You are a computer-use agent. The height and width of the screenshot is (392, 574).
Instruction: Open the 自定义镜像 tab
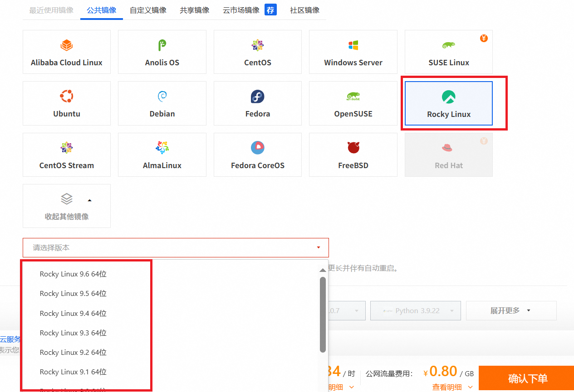click(x=148, y=10)
